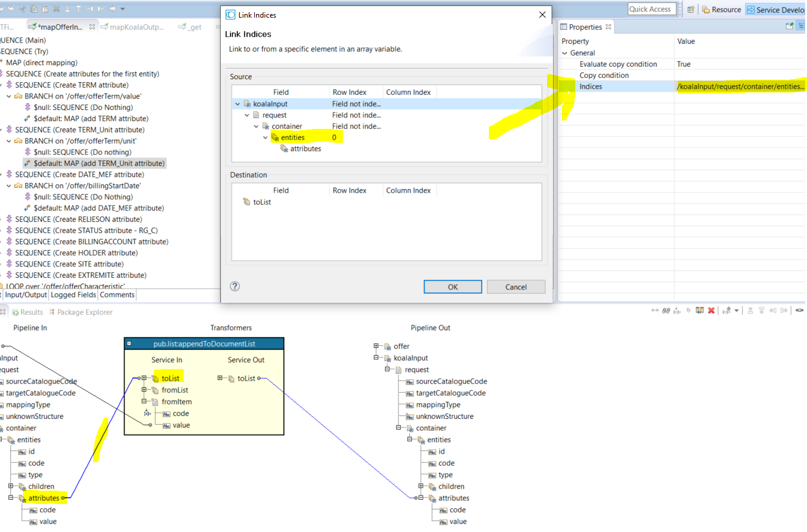Click the Copy icon in the main toolbar
807x532 pixels.
point(33,9)
